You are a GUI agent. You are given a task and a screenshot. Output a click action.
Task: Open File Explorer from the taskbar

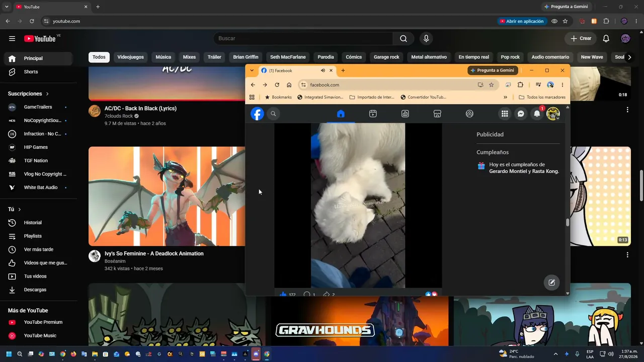click(95, 354)
